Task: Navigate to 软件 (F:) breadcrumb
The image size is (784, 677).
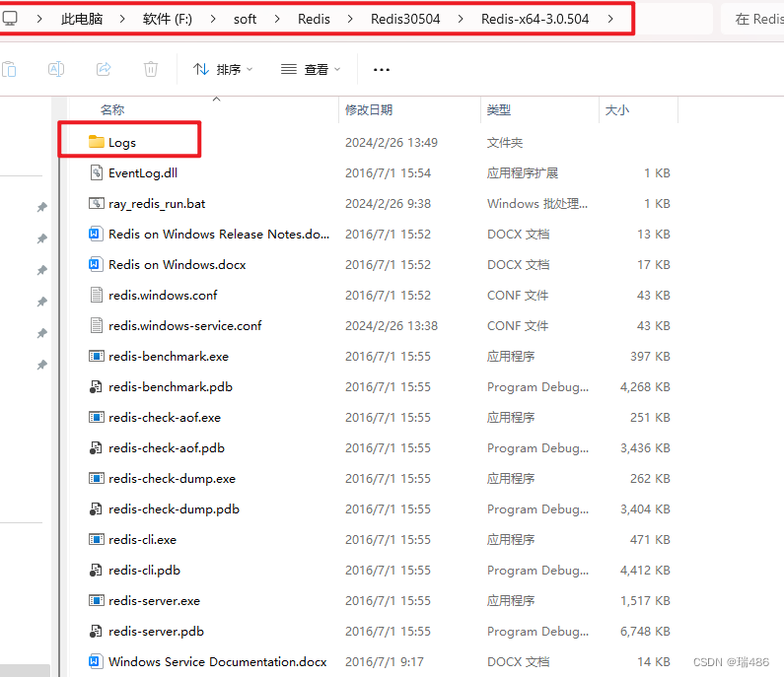Action: coord(168,19)
